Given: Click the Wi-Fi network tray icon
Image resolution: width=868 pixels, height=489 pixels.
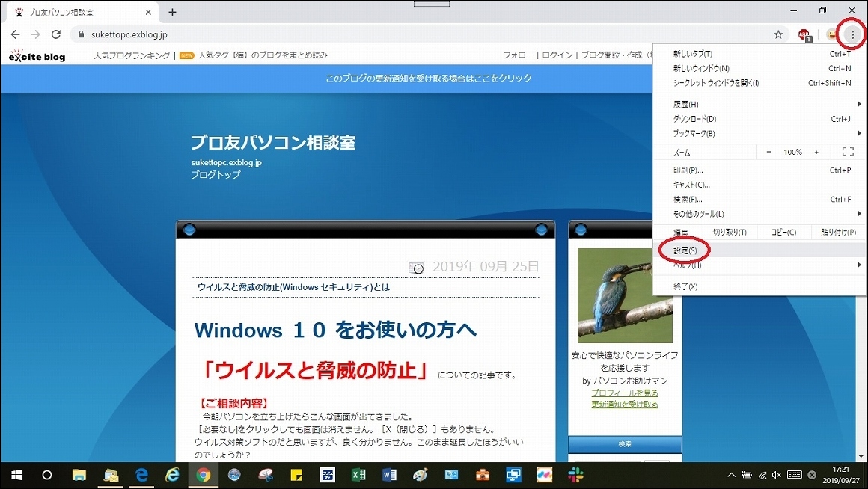Looking at the screenshot, I should point(762,476).
